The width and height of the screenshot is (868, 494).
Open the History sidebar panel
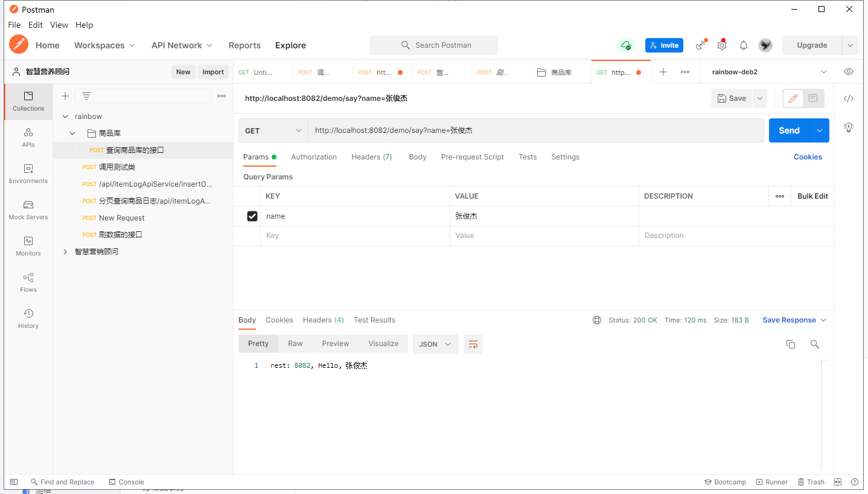[x=28, y=319]
